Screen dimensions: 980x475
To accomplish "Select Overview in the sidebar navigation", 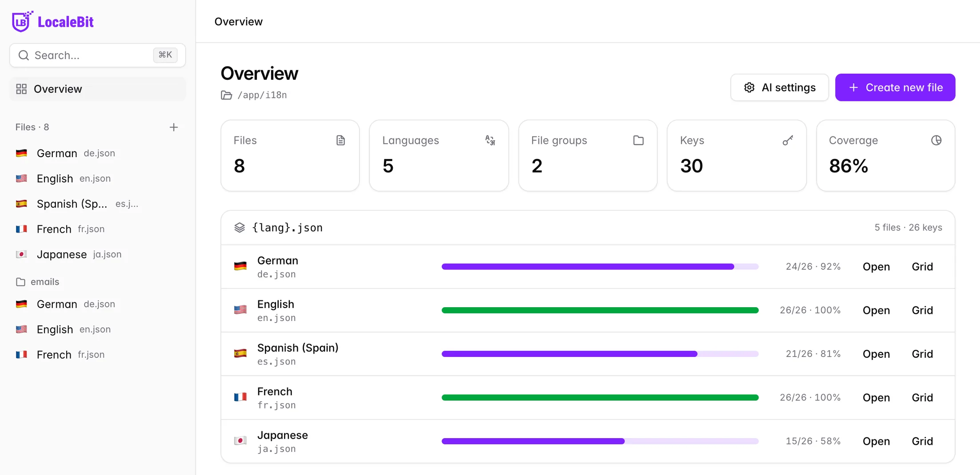I will 98,89.
